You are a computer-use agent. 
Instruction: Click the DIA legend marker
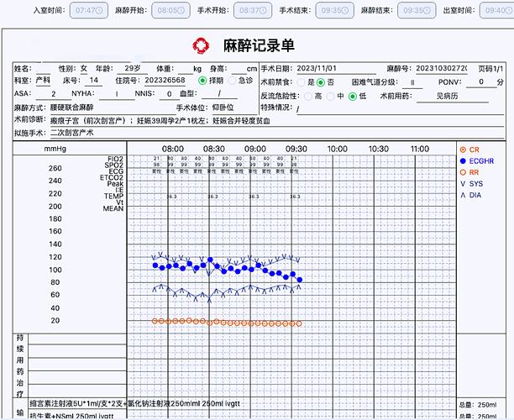(463, 196)
